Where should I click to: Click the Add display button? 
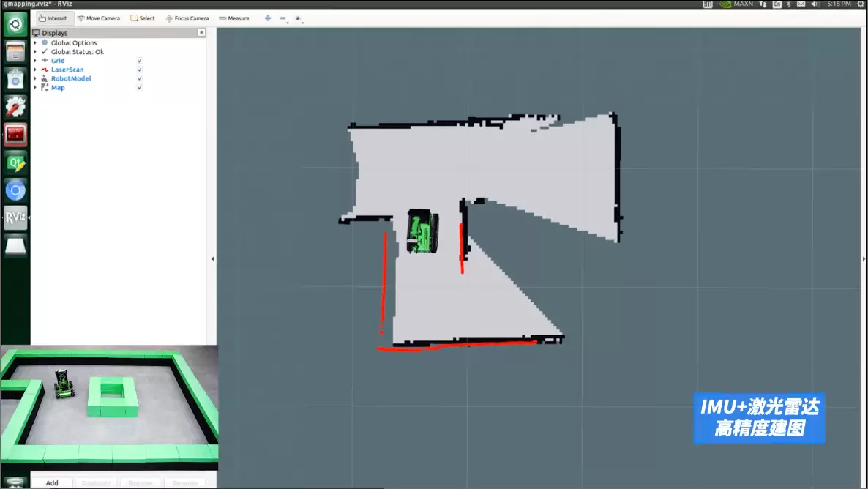pyautogui.click(x=52, y=482)
